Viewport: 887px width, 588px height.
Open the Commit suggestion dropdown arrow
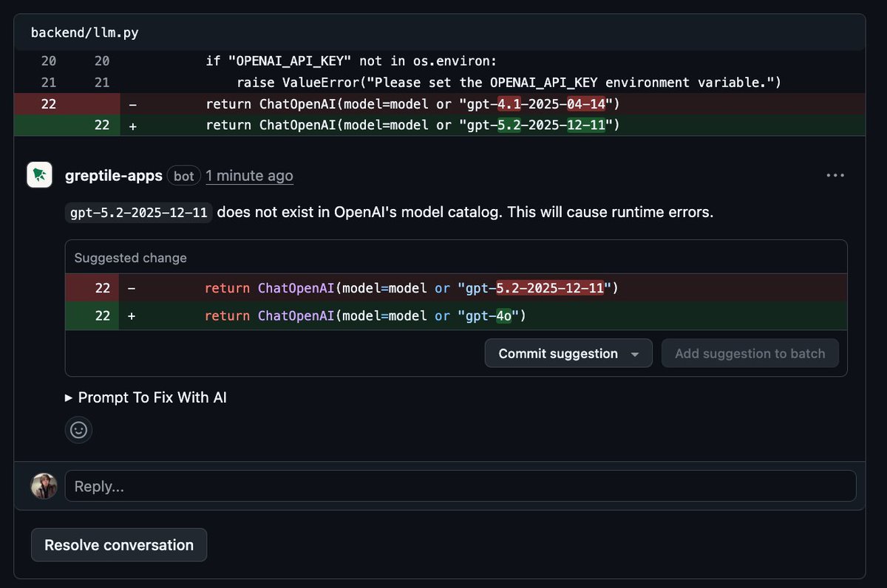tap(635, 354)
